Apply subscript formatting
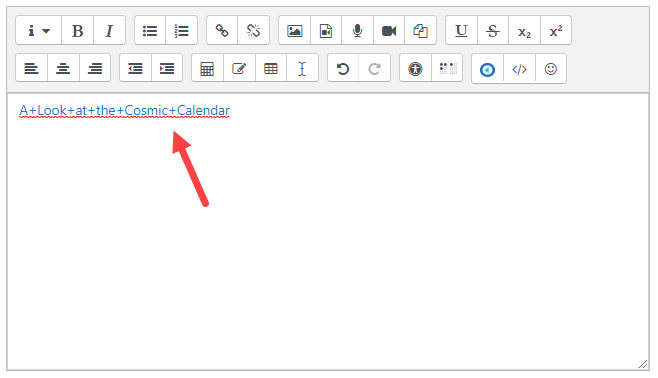This screenshot has height=378, width=658. [x=525, y=31]
